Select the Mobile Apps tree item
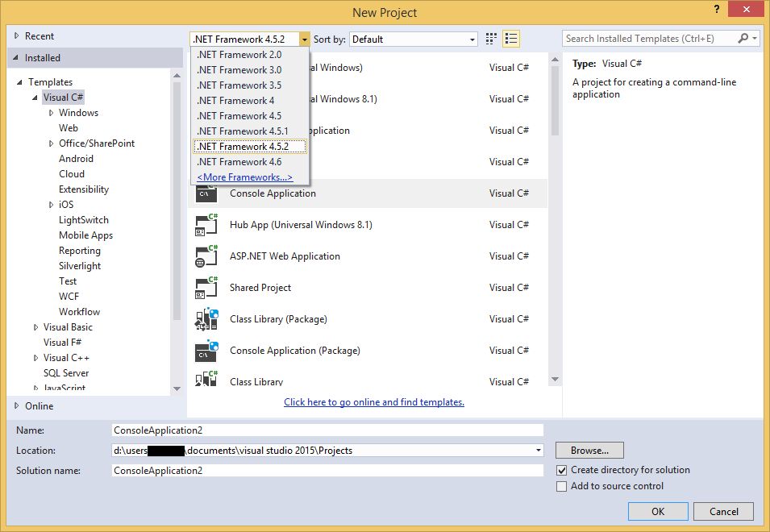The width and height of the screenshot is (770, 532). pos(86,235)
